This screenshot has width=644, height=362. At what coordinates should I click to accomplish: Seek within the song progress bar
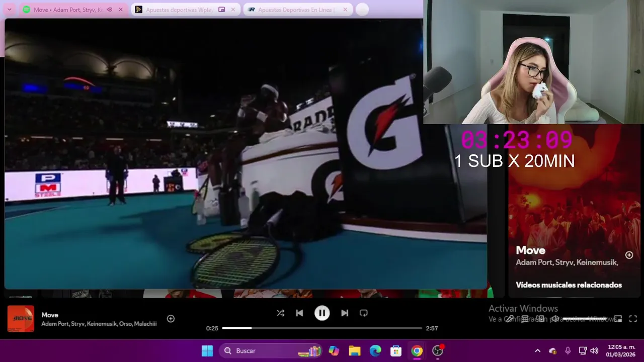pyautogui.click(x=322, y=328)
